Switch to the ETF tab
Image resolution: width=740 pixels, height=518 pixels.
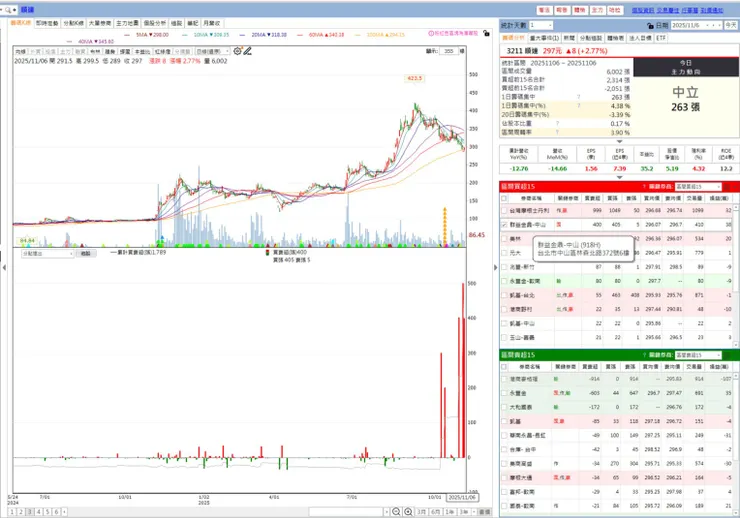click(x=661, y=38)
